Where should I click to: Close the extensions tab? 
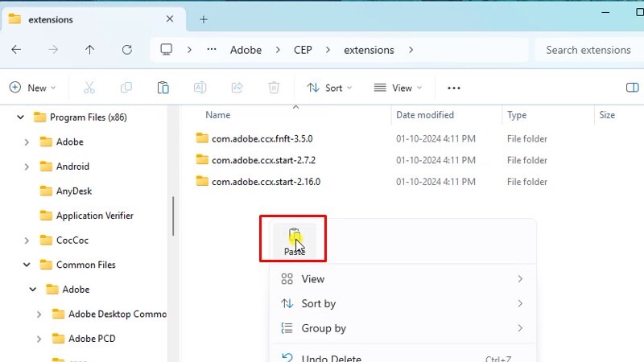click(x=170, y=19)
